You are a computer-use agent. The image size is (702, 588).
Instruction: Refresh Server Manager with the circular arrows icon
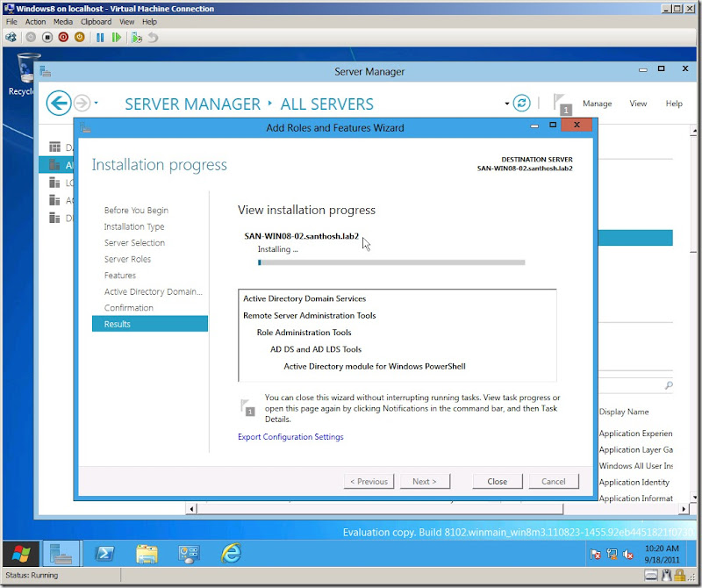tap(521, 103)
